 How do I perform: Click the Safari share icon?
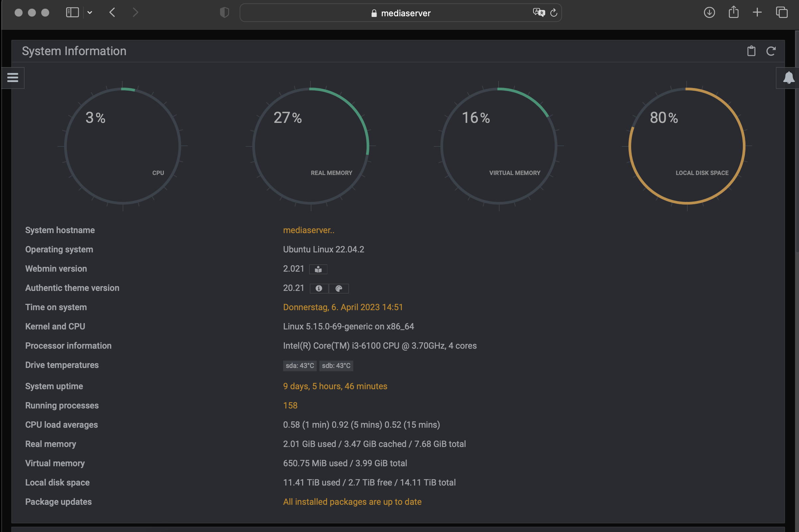pos(734,12)
